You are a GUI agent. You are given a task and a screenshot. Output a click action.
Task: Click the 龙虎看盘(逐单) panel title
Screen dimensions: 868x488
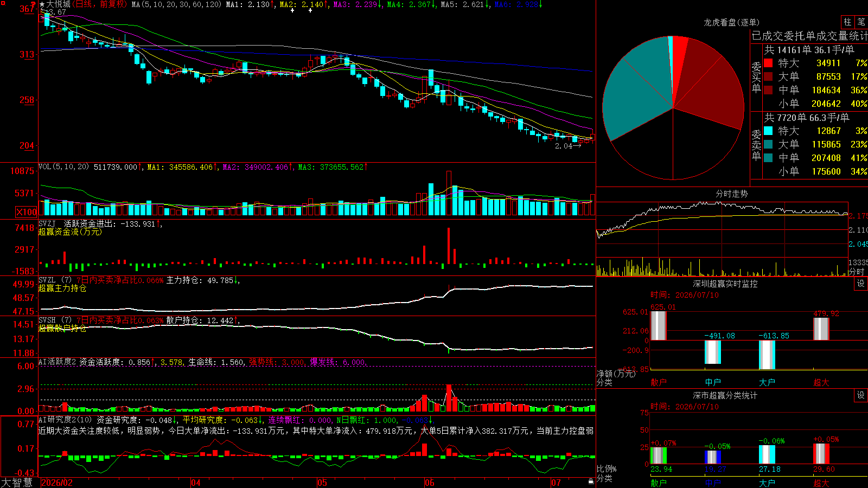click(731, 22)
